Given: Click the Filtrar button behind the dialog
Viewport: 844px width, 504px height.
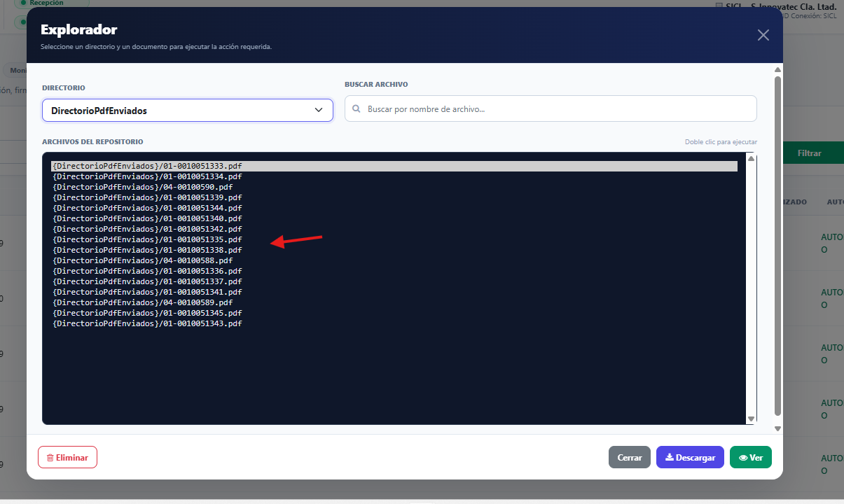Looking at the screenshot, I should click(813, 153).
